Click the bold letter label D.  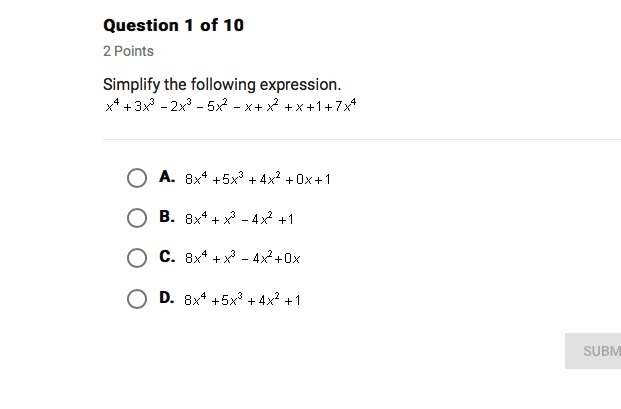[167, 297]
